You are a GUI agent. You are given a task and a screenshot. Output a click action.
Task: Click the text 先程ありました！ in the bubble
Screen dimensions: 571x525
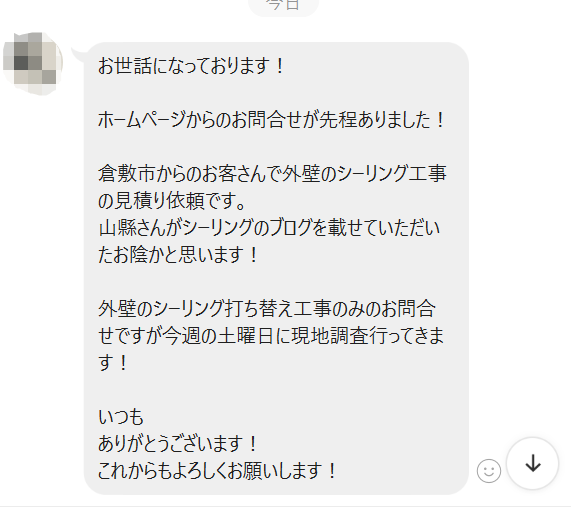(x=382, y=120)
